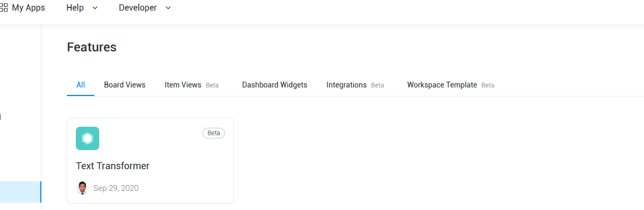Viewport: 644px width, 210px height.
Task: Click the teal hexagon Text Transformer icon
Action: click(x=88, y=138)
